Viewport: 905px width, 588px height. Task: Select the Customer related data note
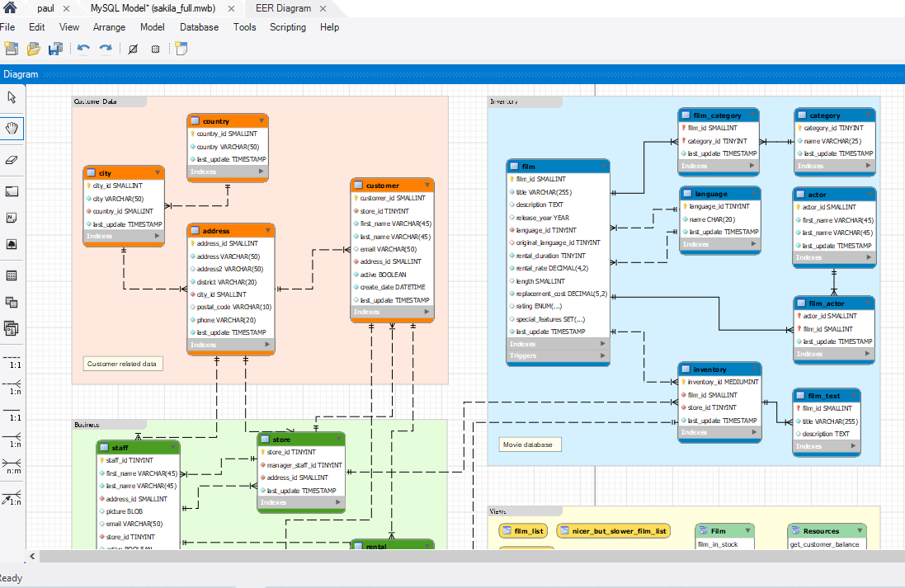tap(122, 365)
